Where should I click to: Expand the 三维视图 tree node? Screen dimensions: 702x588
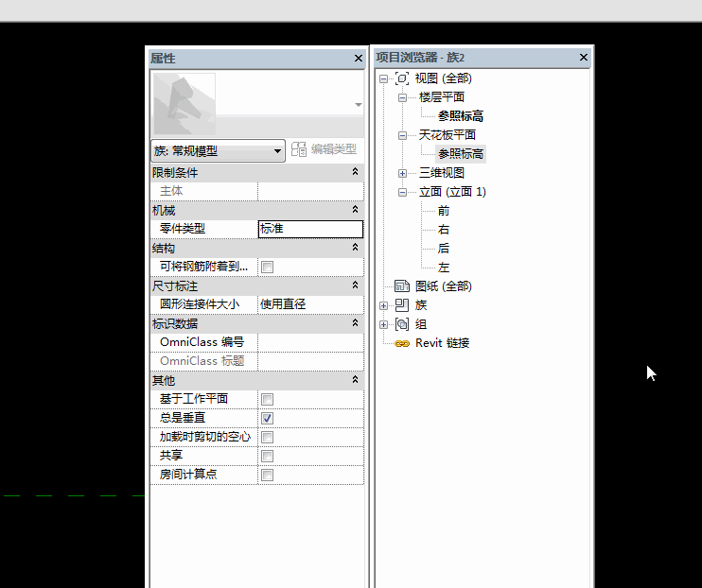coord(402,173)
